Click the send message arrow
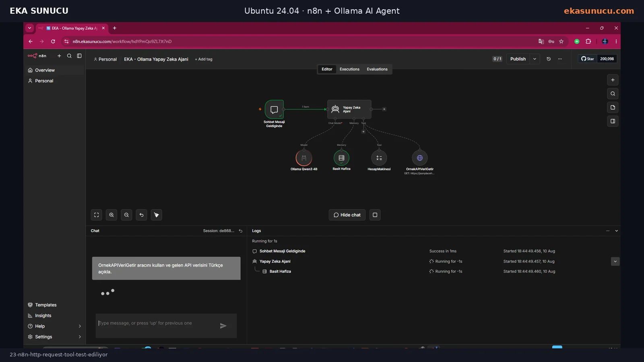This screenshot has height=362, width=644. click(223, 326)
